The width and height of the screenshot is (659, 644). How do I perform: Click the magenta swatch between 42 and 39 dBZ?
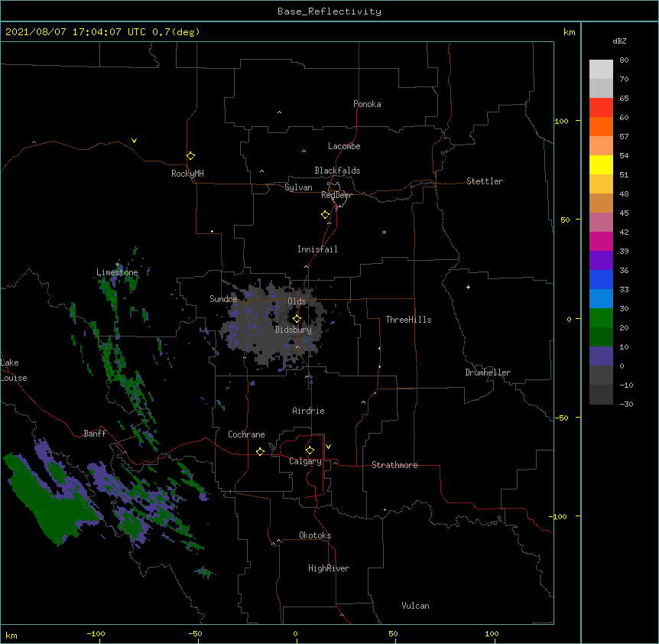(x=601, y=241)
